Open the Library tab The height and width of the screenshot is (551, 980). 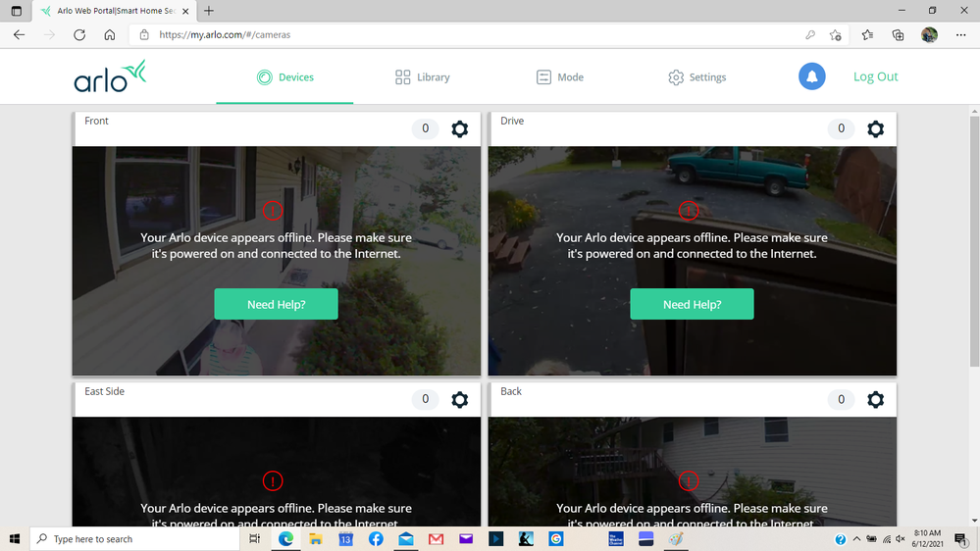(423, 76)
